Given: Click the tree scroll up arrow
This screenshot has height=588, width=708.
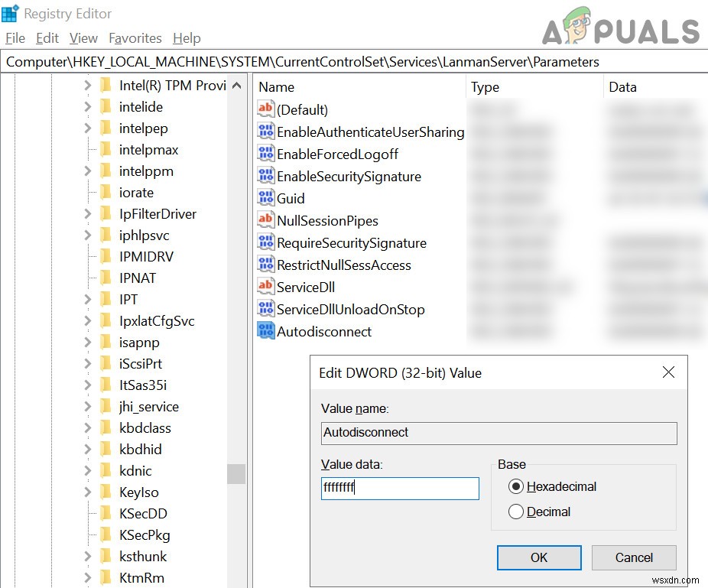Looking at the screenshot, I should tap(236, 85).
